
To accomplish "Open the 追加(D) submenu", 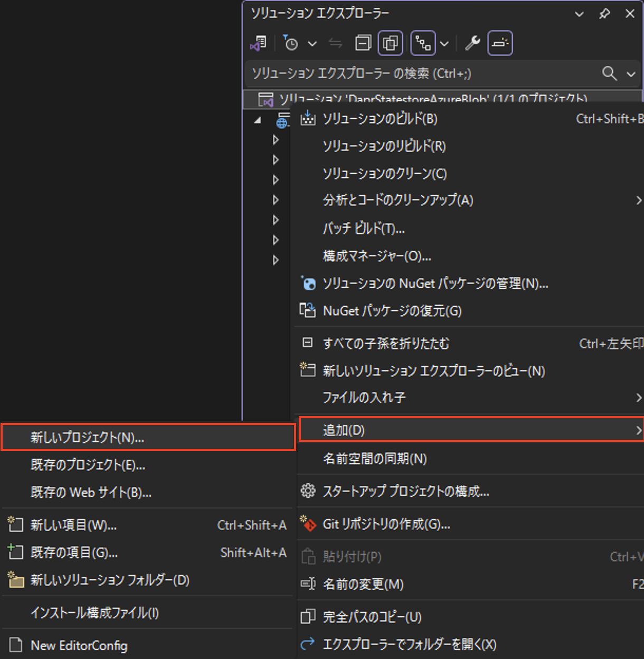I will [x=471, y=430].
